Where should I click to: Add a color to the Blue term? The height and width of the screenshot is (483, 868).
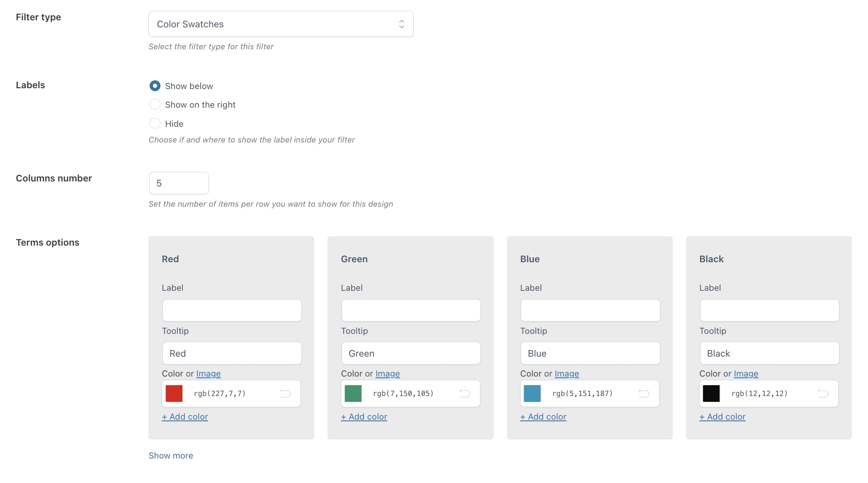[543, 417]
